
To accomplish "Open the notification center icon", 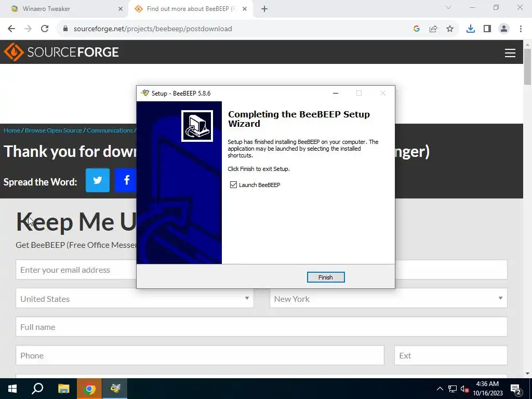I will 516,389.
